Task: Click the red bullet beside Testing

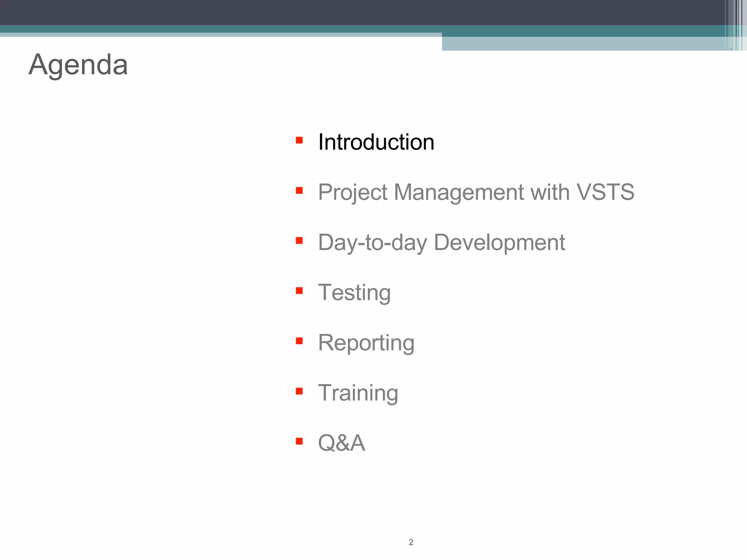Action: click(x=299, y=291)
